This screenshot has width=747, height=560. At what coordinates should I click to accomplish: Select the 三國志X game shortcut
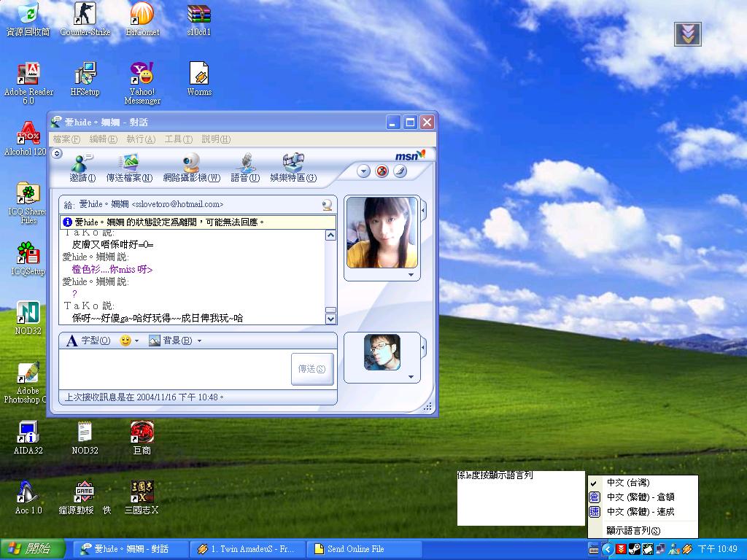click(142, 498)
